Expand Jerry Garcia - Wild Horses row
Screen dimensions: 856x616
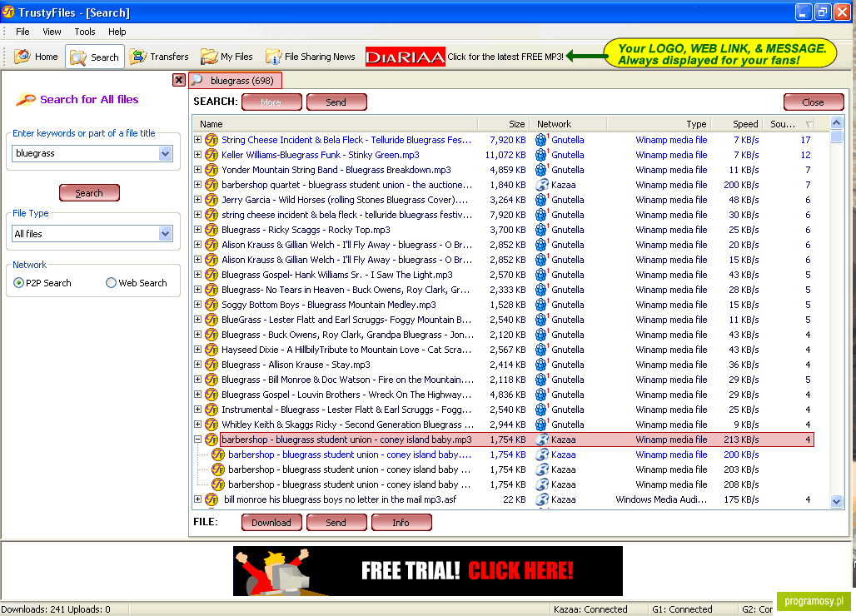(x=197, y=200)
